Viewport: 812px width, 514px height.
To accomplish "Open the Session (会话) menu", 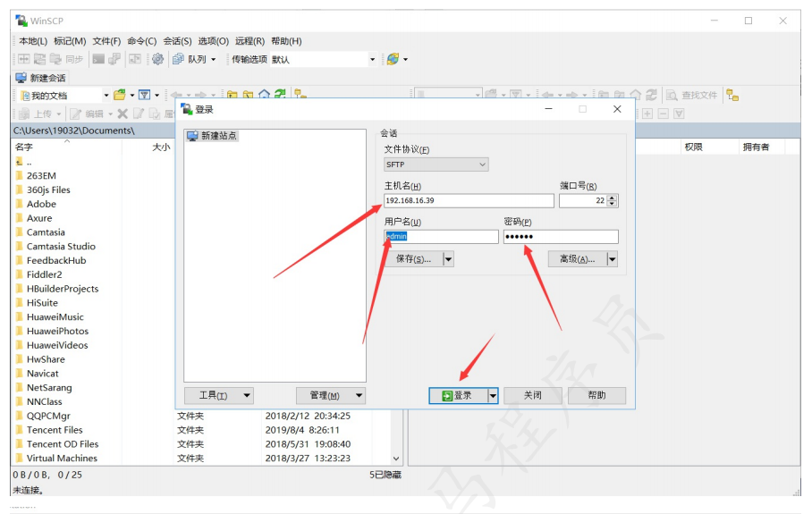I will (x=177, y=41).
